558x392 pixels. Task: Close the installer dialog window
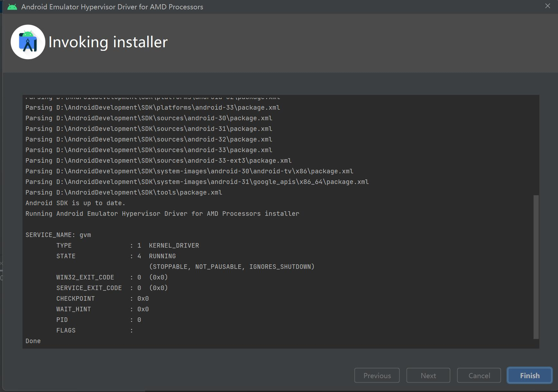pyautogui.click(x=547, y=6)
